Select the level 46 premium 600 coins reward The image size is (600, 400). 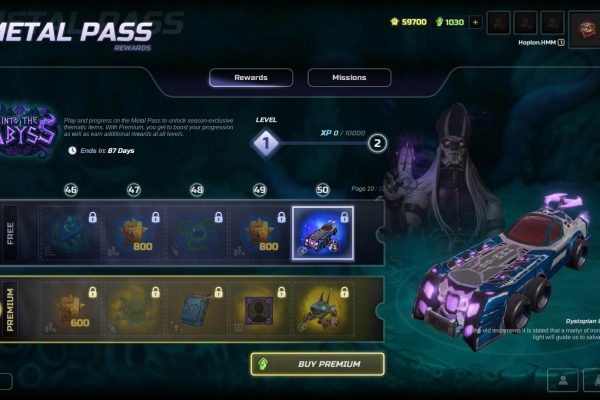click(x=71, y=309)
